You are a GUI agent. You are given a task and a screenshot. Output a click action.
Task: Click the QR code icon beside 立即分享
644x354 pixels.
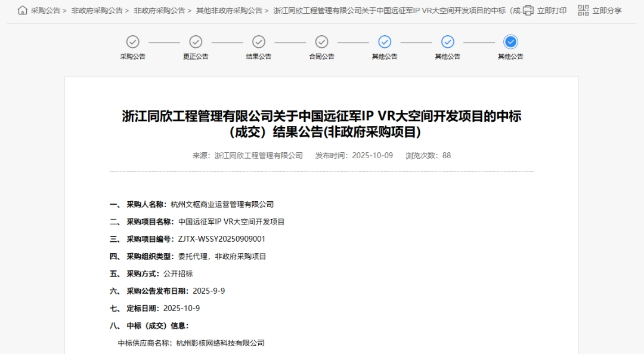[583, 10]
